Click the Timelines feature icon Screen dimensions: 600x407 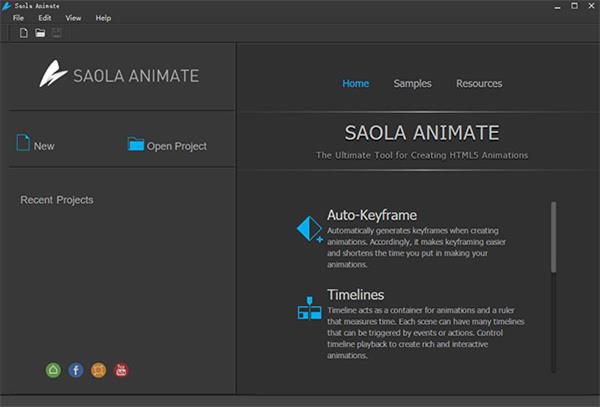pyautogui.click(x=309, y=306)
